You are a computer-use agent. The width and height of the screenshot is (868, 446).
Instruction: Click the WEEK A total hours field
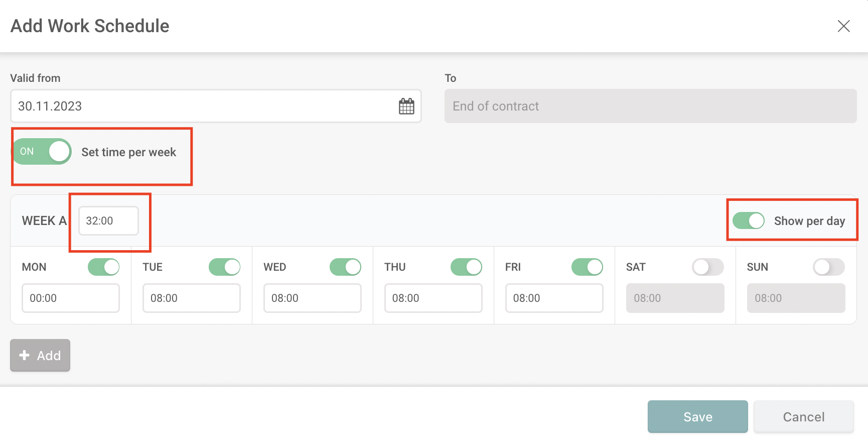[108, 220]
